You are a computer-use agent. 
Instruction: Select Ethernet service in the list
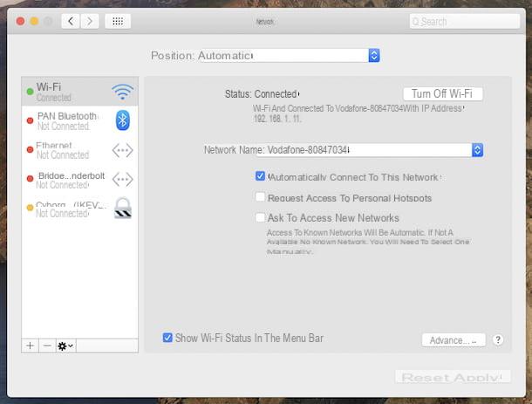click(79, 150)
